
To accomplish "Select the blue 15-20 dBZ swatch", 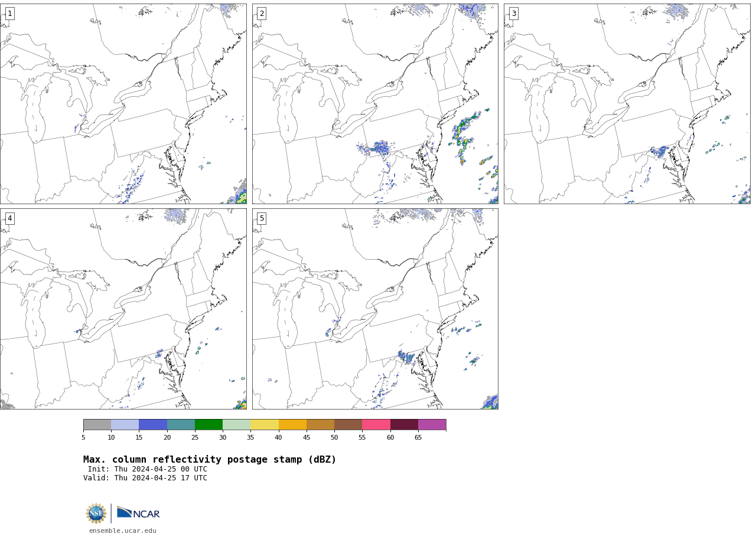I will click(x=153, y=425).
